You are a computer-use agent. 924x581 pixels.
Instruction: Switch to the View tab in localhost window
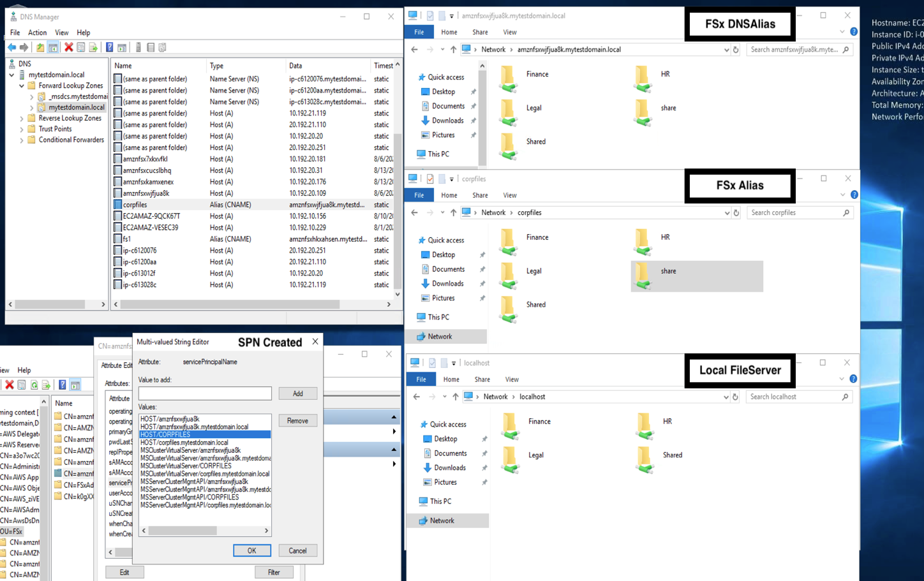click(x=512, y=379)
